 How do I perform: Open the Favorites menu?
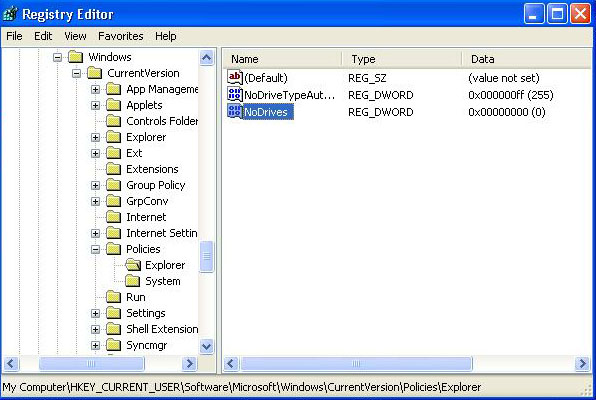pyautogui.click(x=120, y=36)
